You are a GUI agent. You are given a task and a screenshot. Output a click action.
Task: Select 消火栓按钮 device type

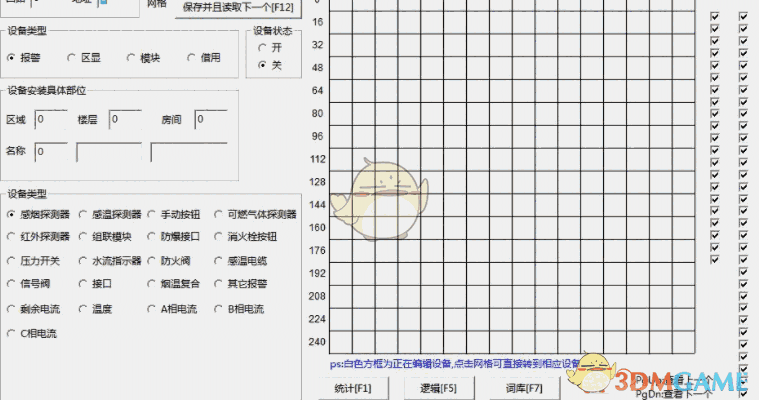[x=246, y=236]
